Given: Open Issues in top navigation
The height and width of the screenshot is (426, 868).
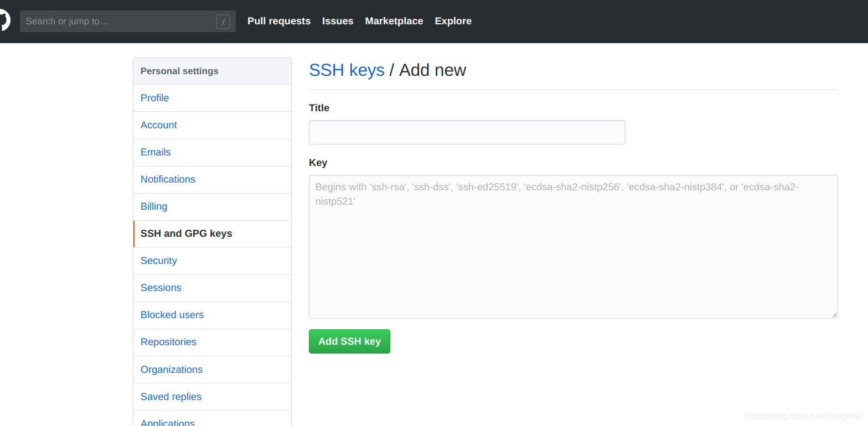Looking at the screenshot, I should 338,21.
